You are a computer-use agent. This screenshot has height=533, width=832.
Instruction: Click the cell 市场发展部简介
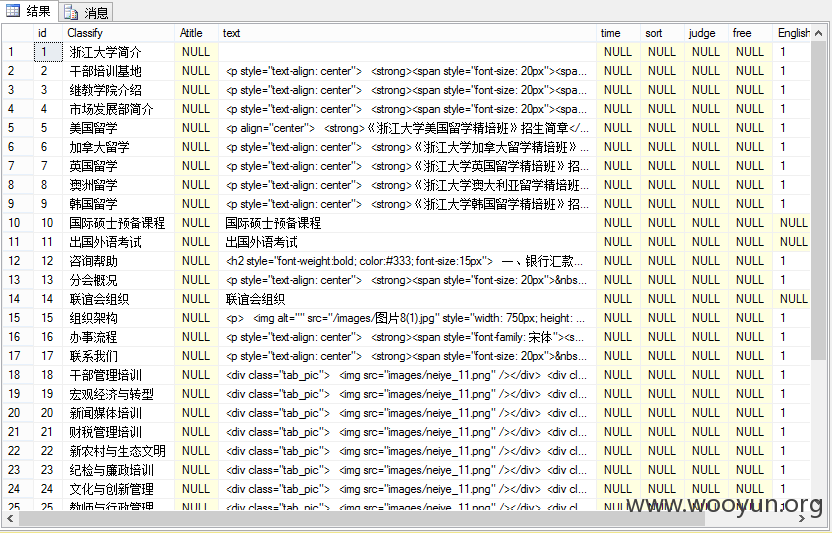(x=118, y=109)
